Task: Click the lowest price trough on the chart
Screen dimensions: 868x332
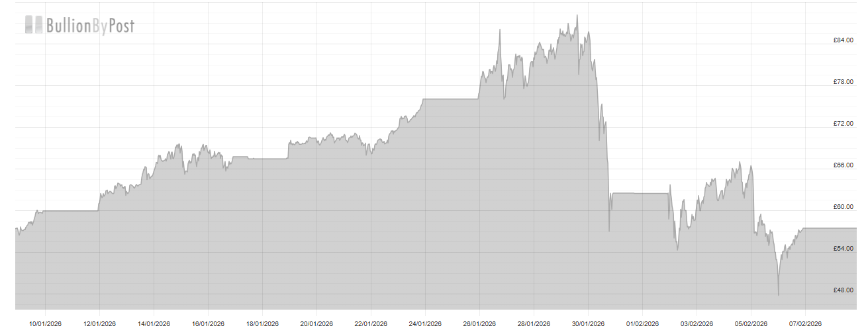Action: click(779, 294)
